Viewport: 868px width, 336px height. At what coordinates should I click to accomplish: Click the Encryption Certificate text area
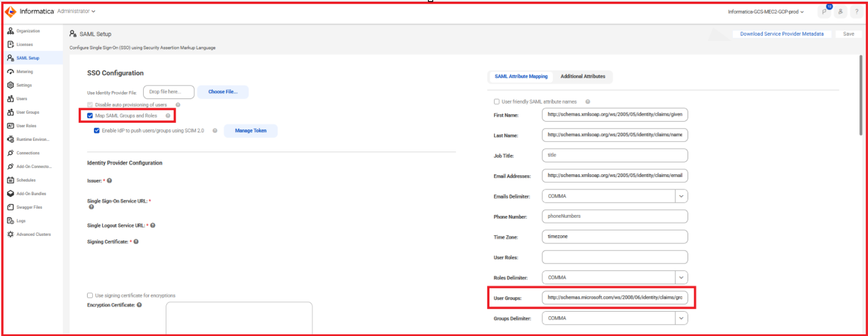[x=239, y=318]
